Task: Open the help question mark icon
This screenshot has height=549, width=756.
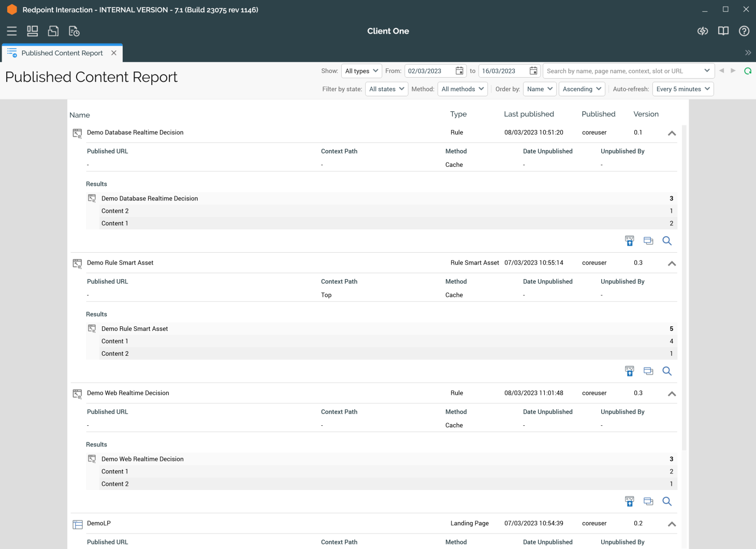Action: coord(744,31)
